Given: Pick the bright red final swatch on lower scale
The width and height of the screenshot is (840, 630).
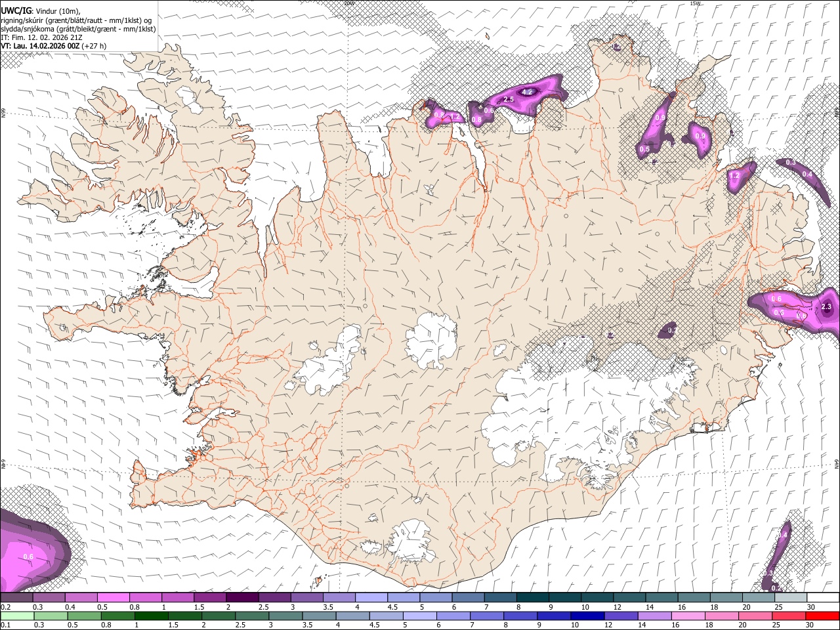Looking at the screenshot, I should (823, 616).
